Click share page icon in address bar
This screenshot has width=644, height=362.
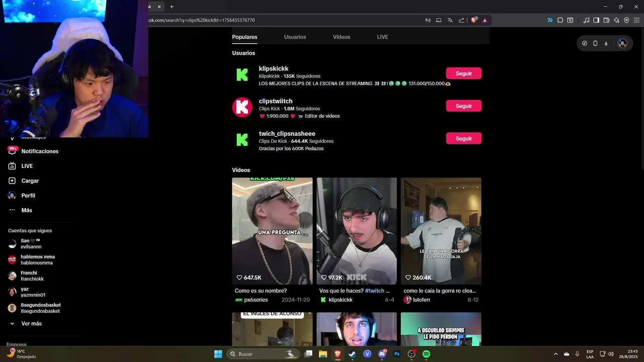[461, 20]
